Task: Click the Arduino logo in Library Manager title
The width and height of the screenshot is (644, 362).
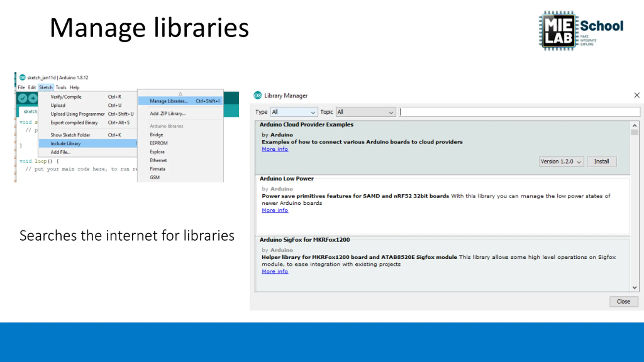Action: pyautogui.click(x=258, y=96)
